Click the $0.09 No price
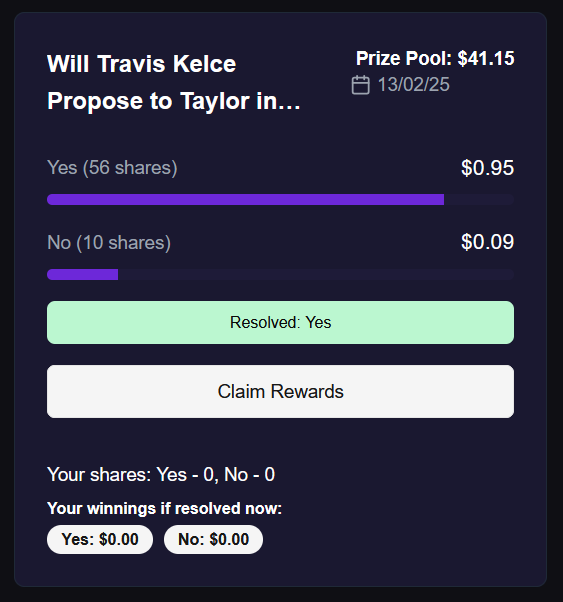Image resolution: width=563 pixels, height=602 pixels. [487, 242]
